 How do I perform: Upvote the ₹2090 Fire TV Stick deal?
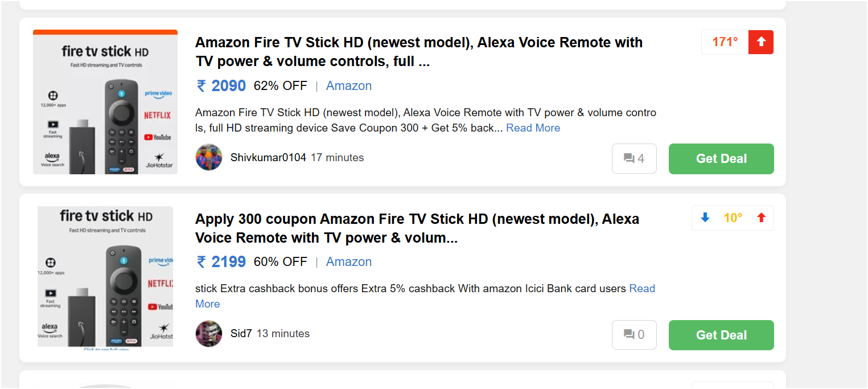761,42
